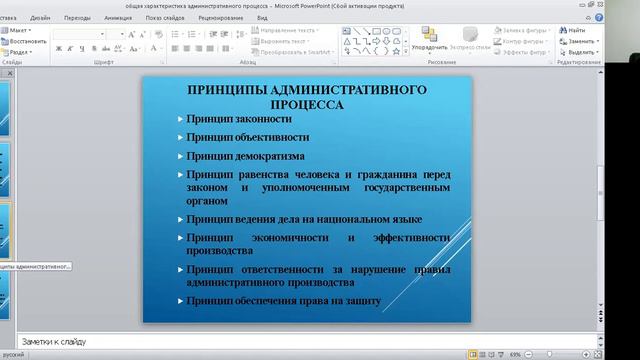This screenshot has height=360, width=640.
Task: Click in the Заметки к слайду notes field
Action: (x=308, y=341)
